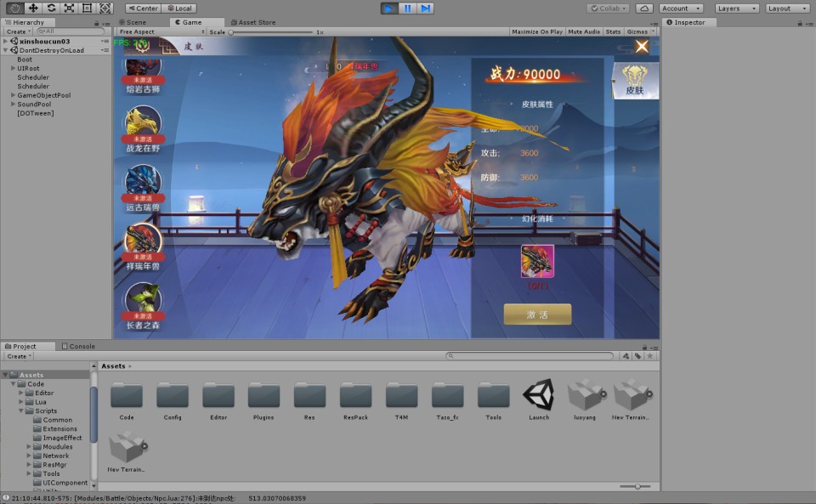Screen dimensions: 816x504
Task: Click the skin cost item thumbnail
Action: [x=537, y=262]
